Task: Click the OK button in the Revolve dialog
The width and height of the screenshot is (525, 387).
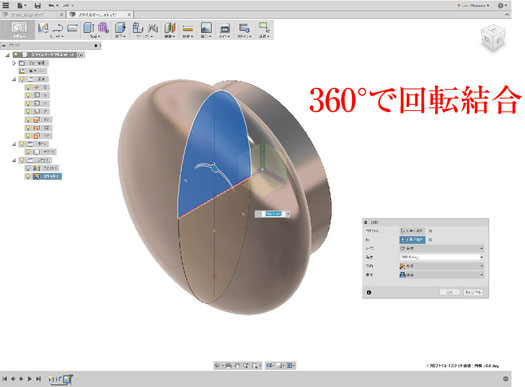Action: click(450, 292)
